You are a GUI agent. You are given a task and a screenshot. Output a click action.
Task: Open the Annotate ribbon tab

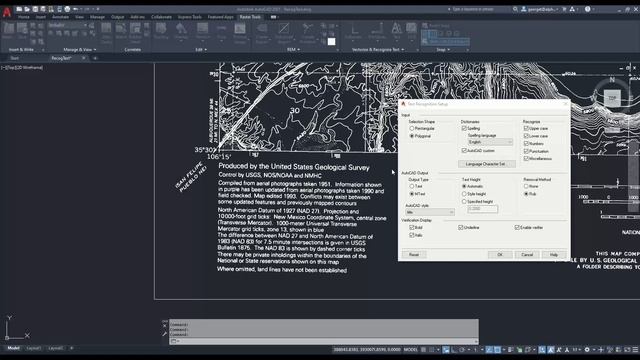60,17
